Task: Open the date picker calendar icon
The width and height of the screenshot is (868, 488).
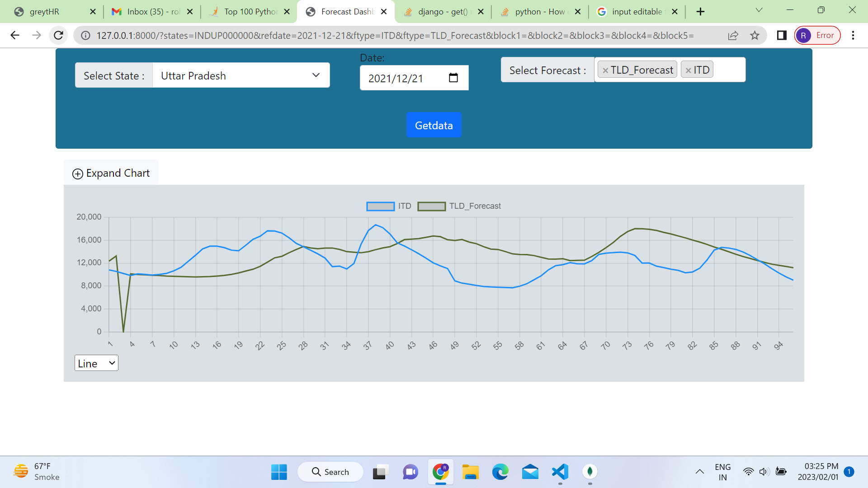Action: pos(453,78)
